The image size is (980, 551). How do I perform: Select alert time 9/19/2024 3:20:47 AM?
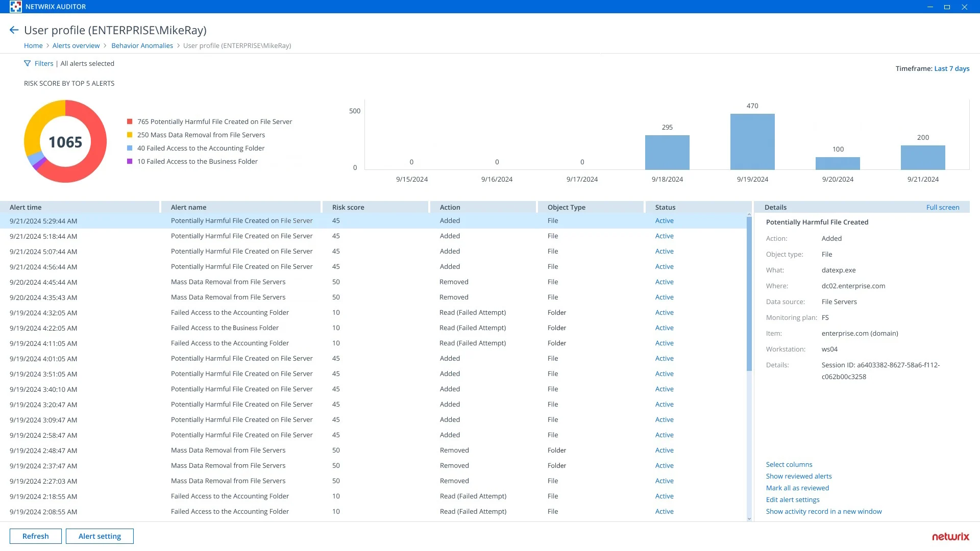(43, 405)
